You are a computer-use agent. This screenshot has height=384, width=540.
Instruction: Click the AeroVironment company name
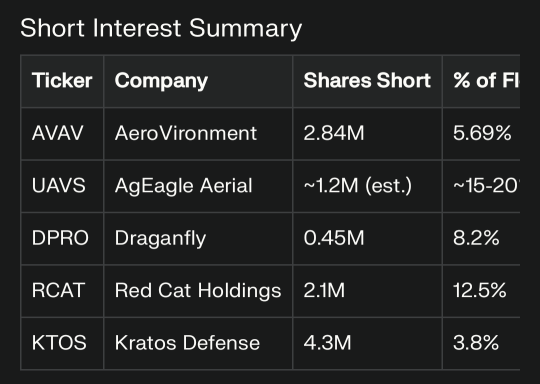pos(186,133)
